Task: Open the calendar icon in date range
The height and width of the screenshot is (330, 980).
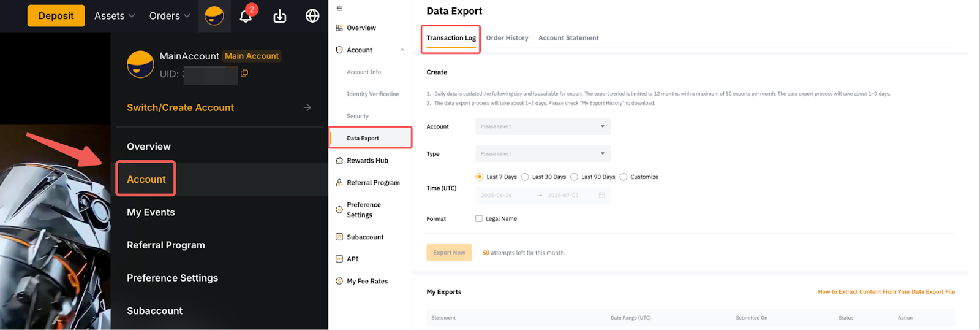Action: pyautogui.click(x=601, y=195)
